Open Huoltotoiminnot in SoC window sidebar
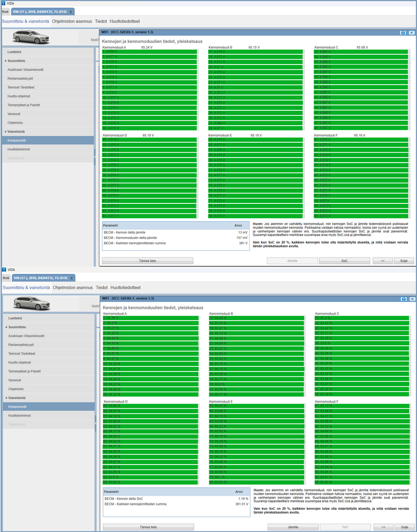This screenshot has width=417, height=532. pos(48,415)
